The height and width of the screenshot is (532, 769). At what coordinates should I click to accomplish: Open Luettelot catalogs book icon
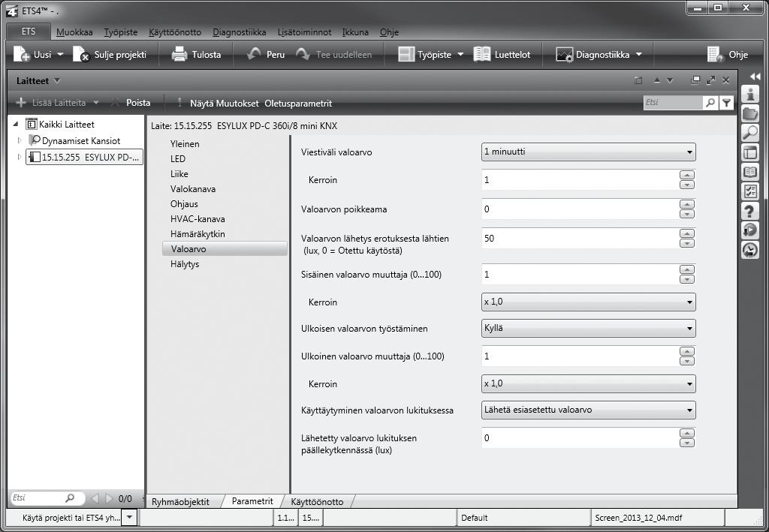(481, 54)
